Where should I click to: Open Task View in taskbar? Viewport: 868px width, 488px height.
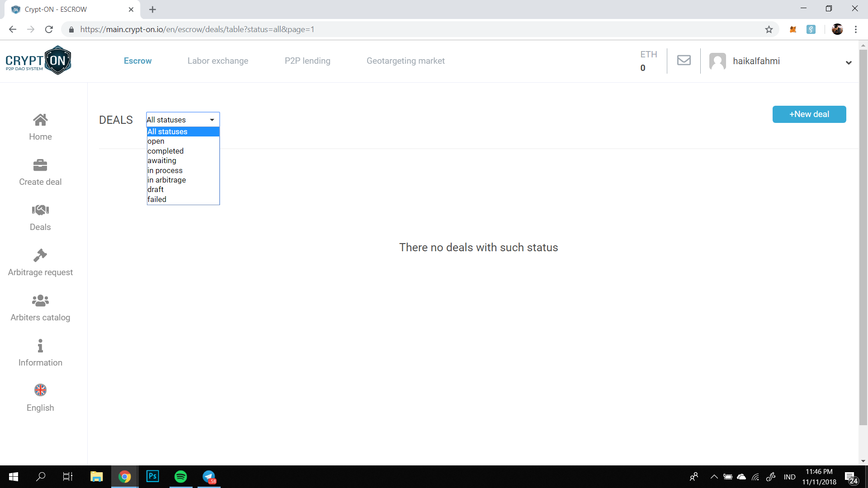click(x=68, y=477)
